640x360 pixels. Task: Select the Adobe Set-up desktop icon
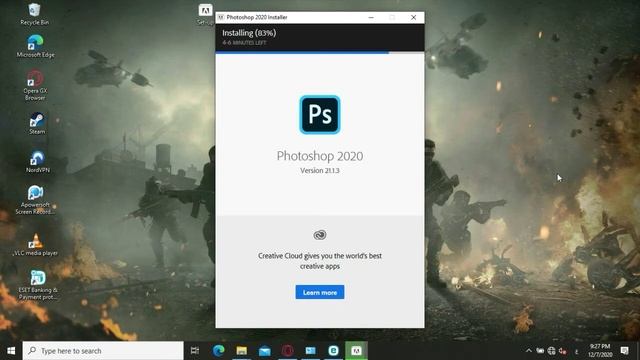pos(205,15)
